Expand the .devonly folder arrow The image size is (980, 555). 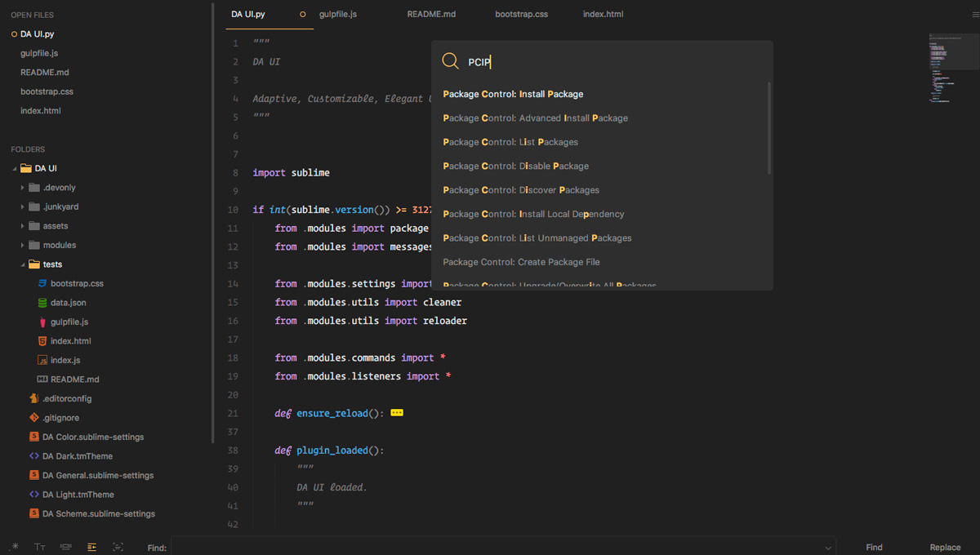[x=23, y=188]
